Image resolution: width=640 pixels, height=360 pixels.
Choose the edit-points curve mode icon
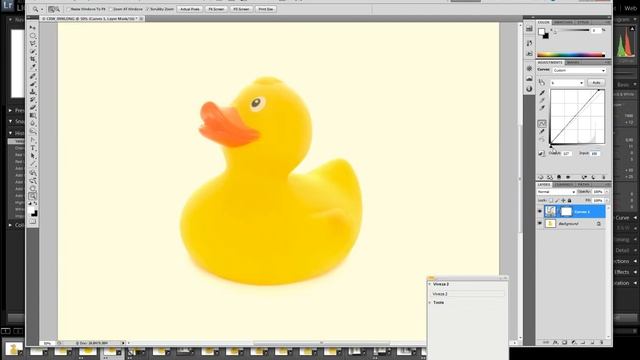542,124
